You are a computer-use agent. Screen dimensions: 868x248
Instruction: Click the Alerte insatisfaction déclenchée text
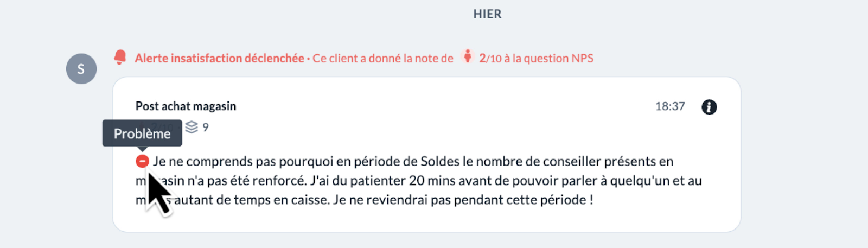(219, 58)
